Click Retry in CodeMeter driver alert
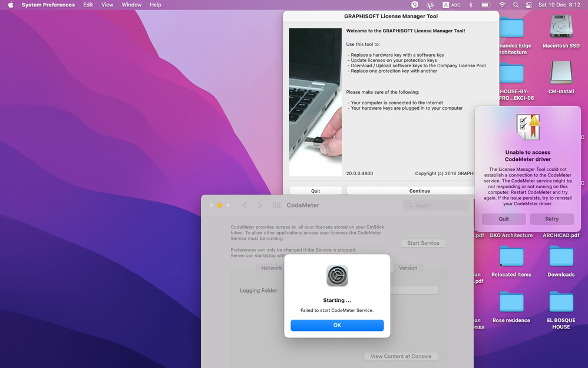 [x=551, y=219]
